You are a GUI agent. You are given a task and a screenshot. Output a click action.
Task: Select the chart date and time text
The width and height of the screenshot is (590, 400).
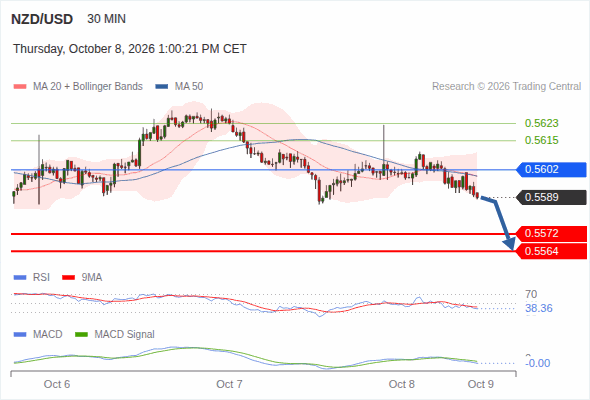[130, 49]
